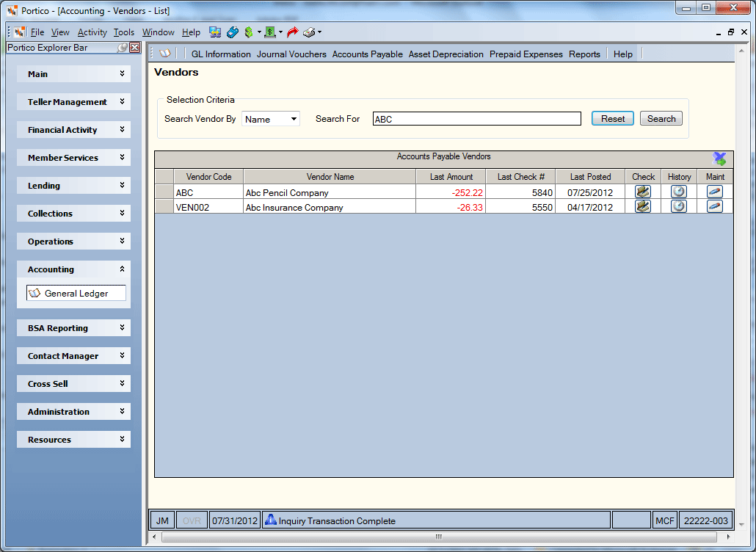This screenshot has width=756, height=552.
Task: Expand the BSA Reporting section
Action: 74,328
